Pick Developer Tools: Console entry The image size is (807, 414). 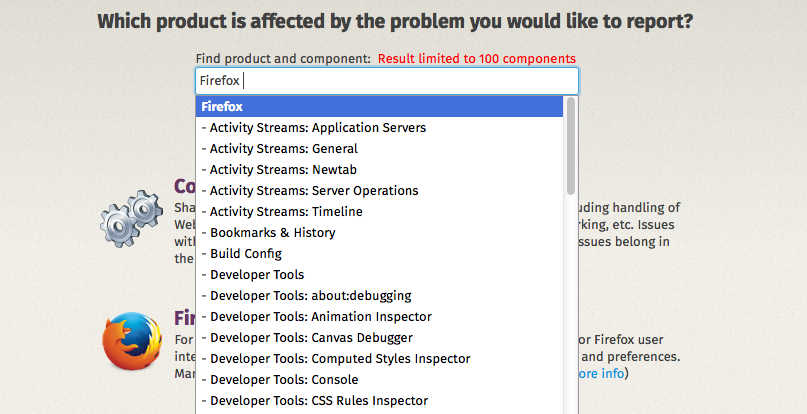379,380
